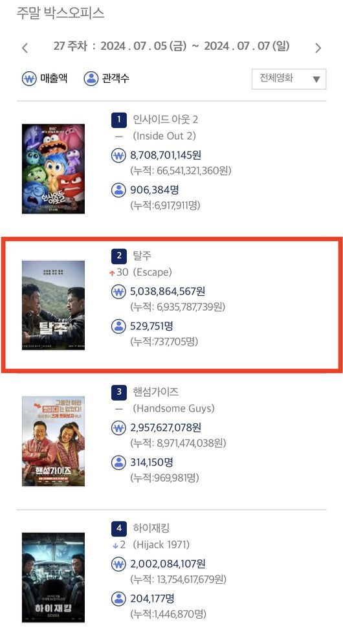Open the 탈주 movie title link
This screenshot has width=343, height=644.
(x=142, y=256)
